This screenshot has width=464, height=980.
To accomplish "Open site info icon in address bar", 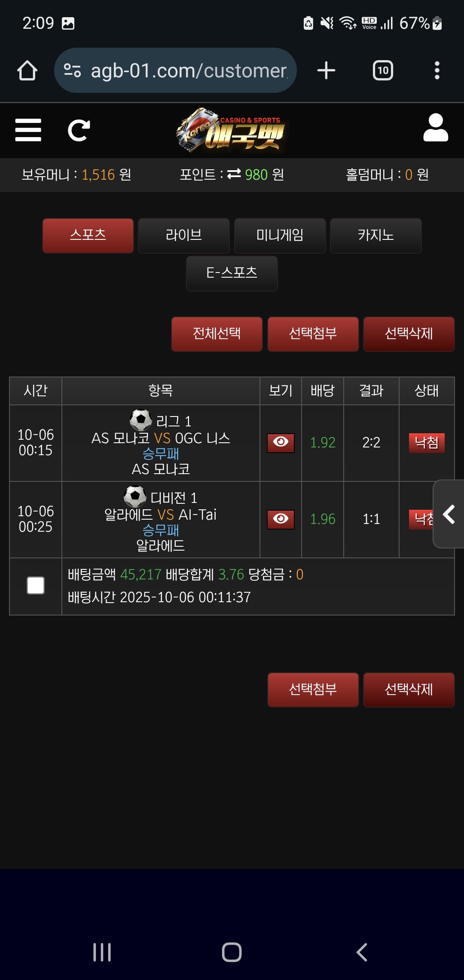I will (x=72, y=70).
